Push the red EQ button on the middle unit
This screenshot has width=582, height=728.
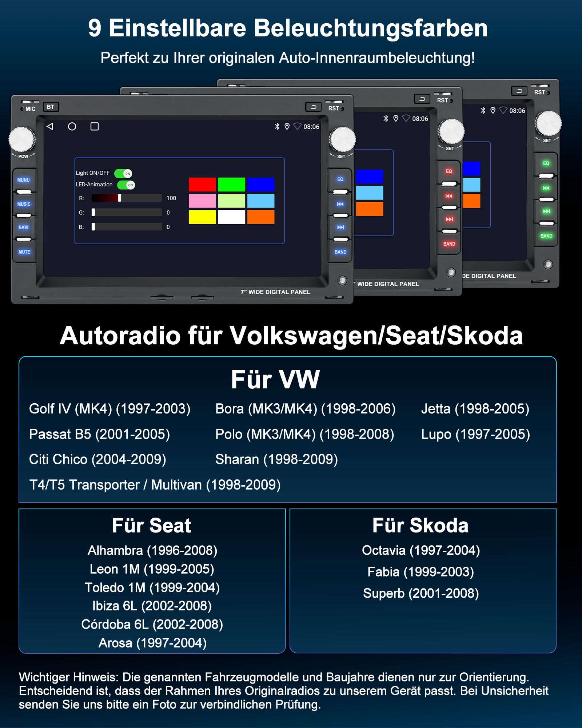[x=449, y=171]
